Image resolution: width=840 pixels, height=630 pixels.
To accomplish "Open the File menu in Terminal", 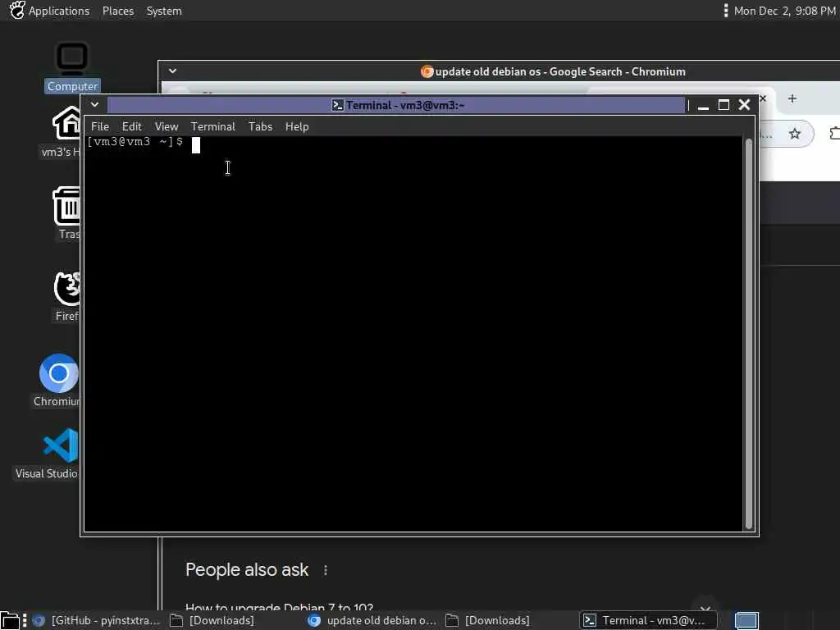I will [99, 126].
